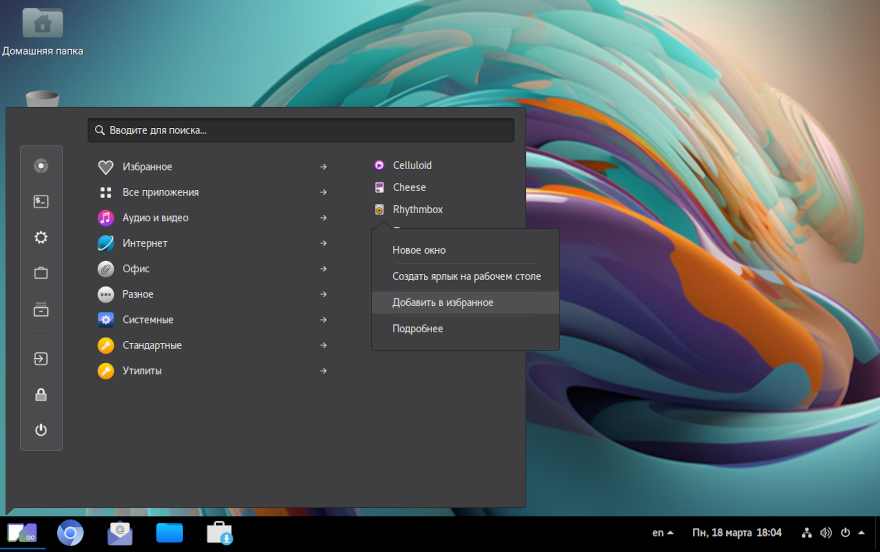Open the en keyboard layout dropdown

point(662,533)
